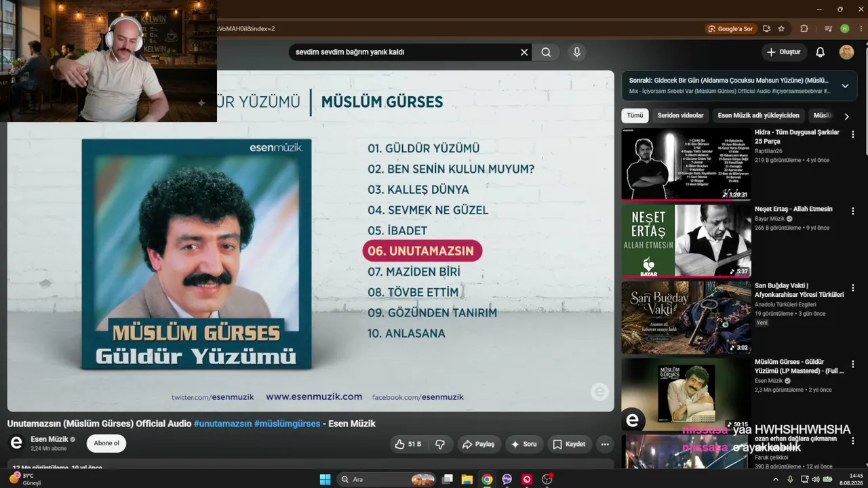Open the install/cast screen icon in address bar
Screen dimensions: 868x488
766,28
